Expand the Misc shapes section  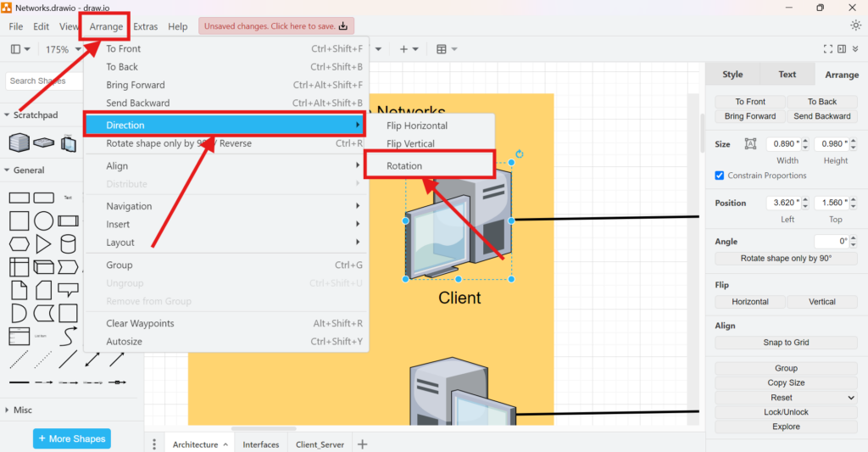19,410
